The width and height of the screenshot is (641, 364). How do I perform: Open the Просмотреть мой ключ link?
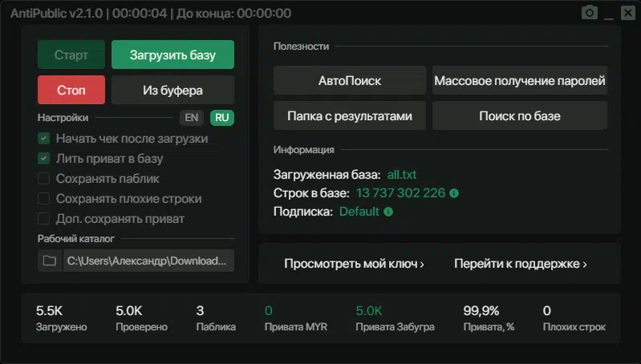(354, 264)
